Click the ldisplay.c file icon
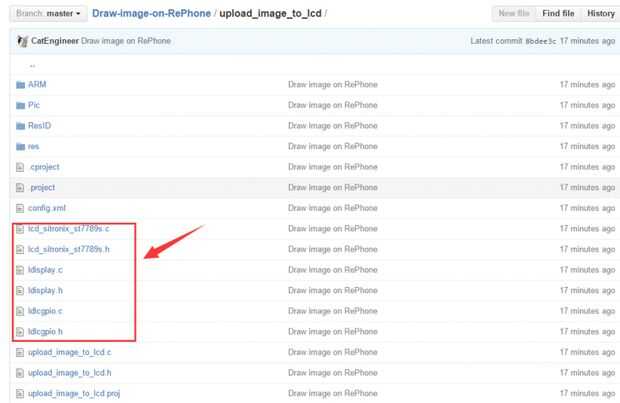The image size is (620, 403). coord(20,270)
